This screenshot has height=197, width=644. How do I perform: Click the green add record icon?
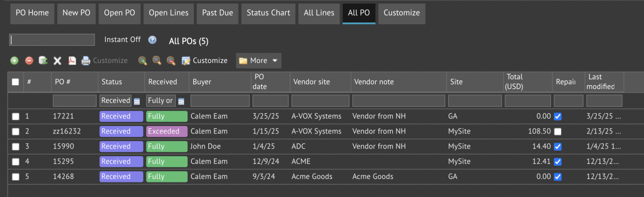pos(15,60)
